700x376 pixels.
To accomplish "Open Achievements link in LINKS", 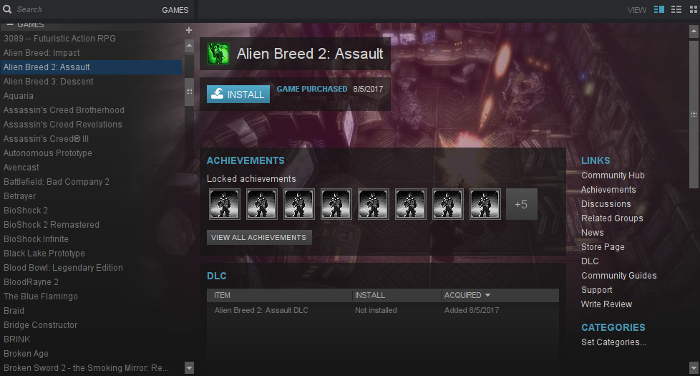I will 608,189.
